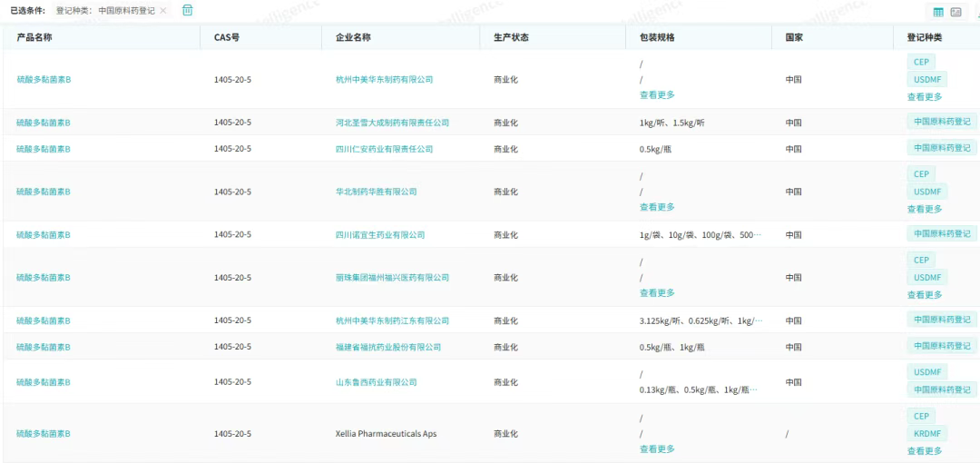Expand 查看更多 registration types for 华北制药华胜有限公司

(925, 209)
